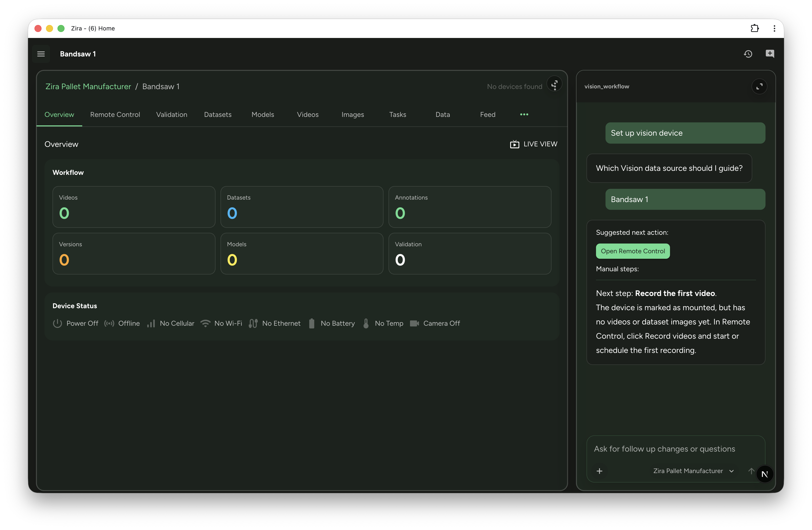
Task: Go to the Images tab
Action: click(x=353, y=115)
